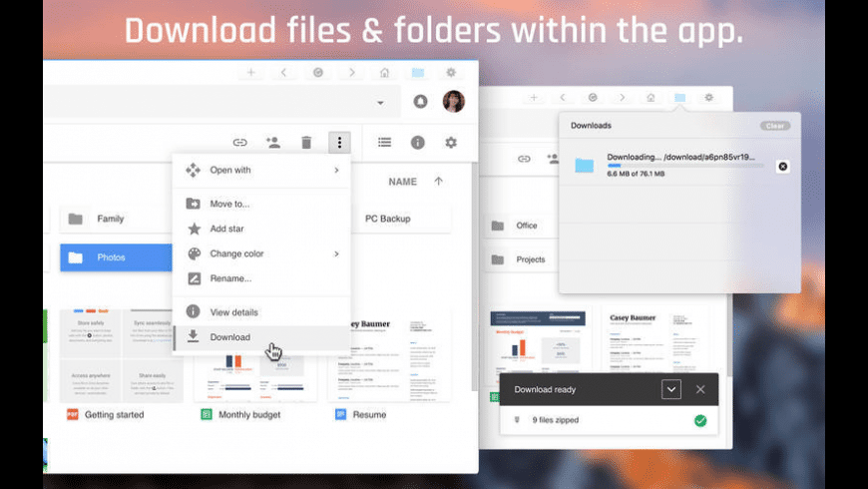Cancel the active download with the X icon
Image resolution: width=868 pixels, height=489 pixels.
pos(783,166)
